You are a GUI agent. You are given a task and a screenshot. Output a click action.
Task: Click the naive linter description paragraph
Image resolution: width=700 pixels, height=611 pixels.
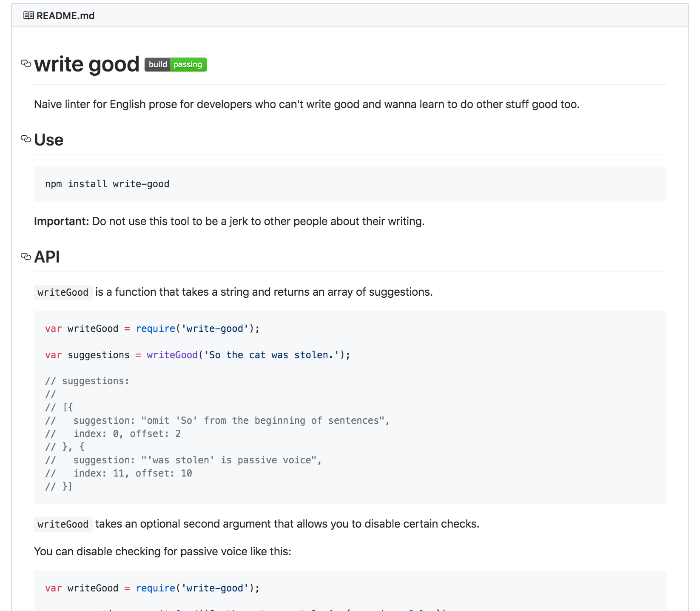point(307,104)
